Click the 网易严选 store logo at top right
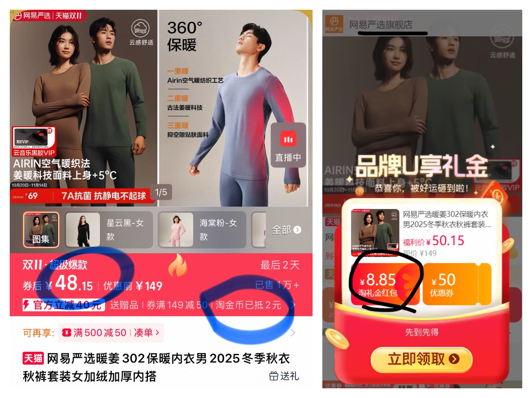532x398 pixels. (x=334, y=24)
